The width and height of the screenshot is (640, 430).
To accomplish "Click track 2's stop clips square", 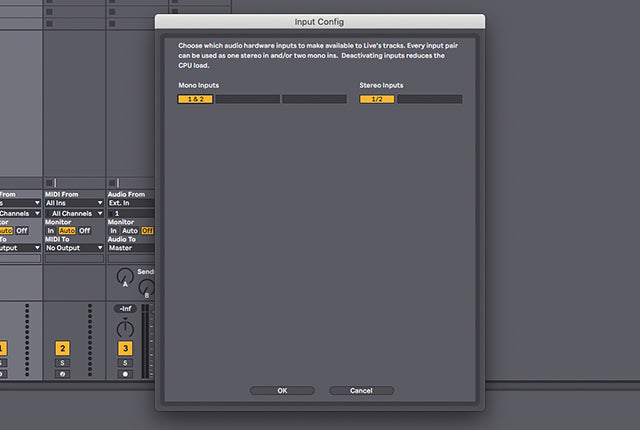I will tap(49, 183).
